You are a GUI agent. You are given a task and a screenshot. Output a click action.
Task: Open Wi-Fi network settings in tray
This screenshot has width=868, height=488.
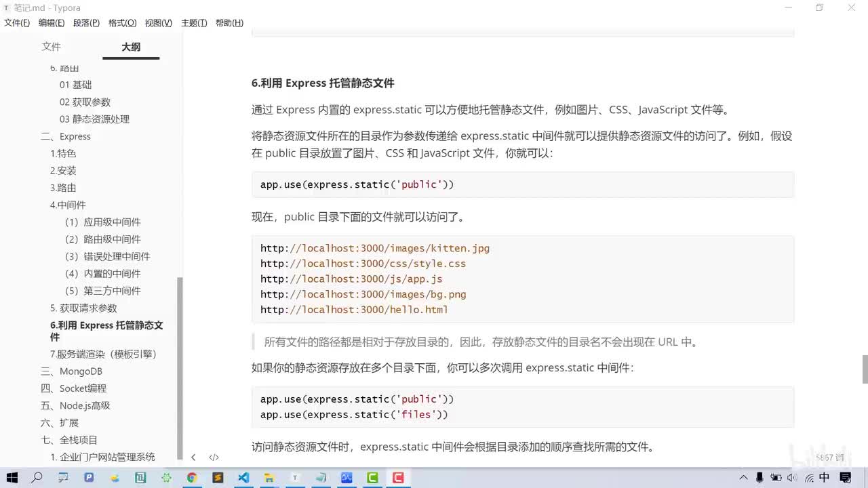pyautogui.click(x=808, y=478)
